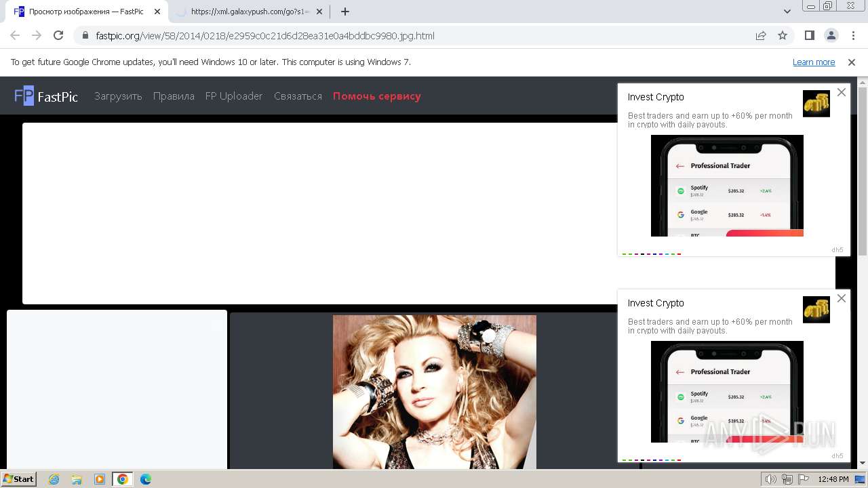Bookmark this page with the star

point(783,36)
